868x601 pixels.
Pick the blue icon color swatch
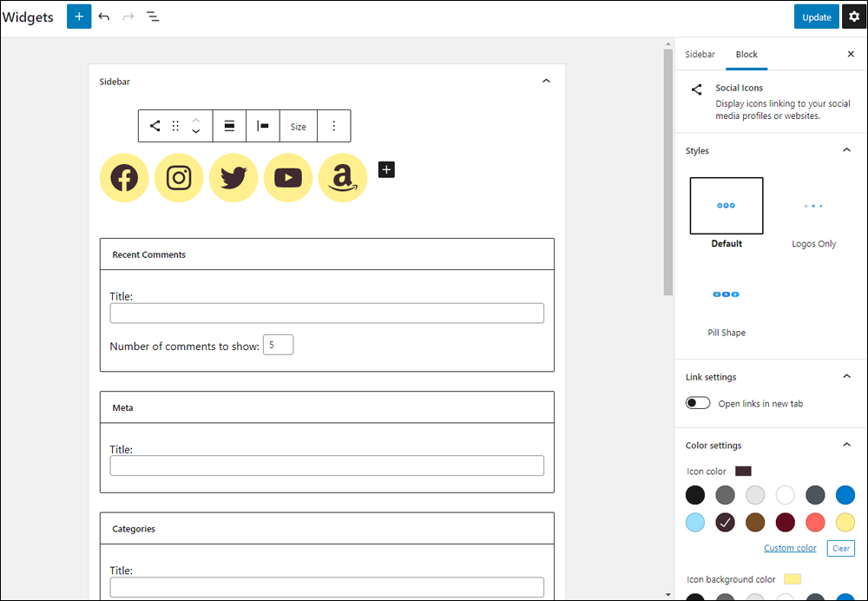845,495
